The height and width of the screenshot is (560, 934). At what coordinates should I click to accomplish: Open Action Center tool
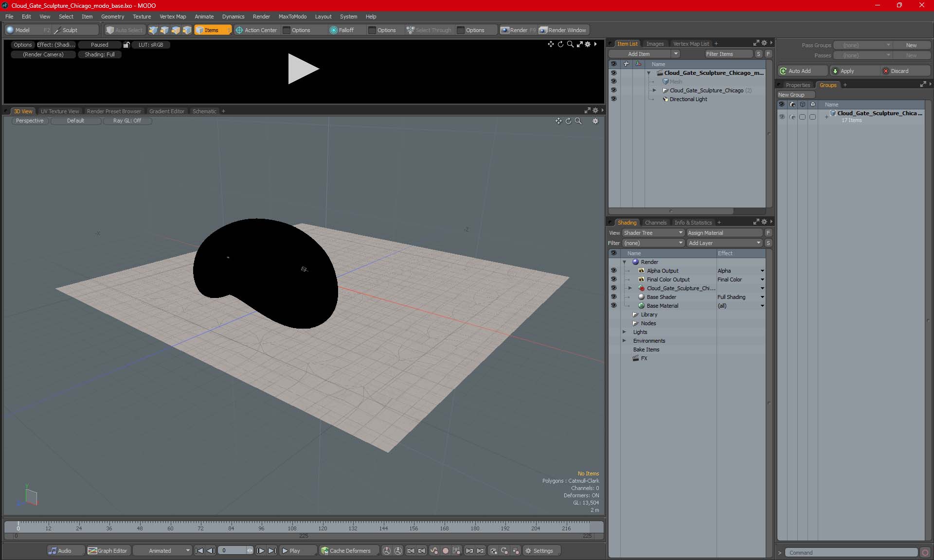pyautogui.click(x=256, y=30)
